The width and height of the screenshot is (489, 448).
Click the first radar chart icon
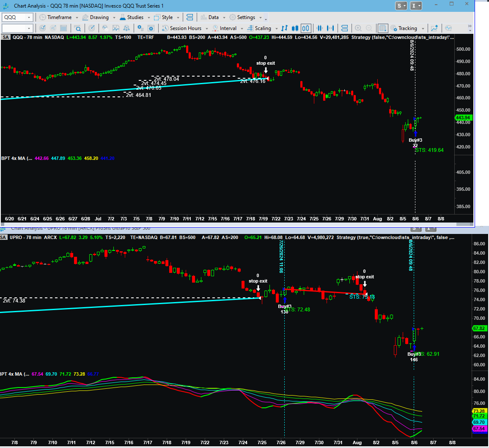click(42, 28)
